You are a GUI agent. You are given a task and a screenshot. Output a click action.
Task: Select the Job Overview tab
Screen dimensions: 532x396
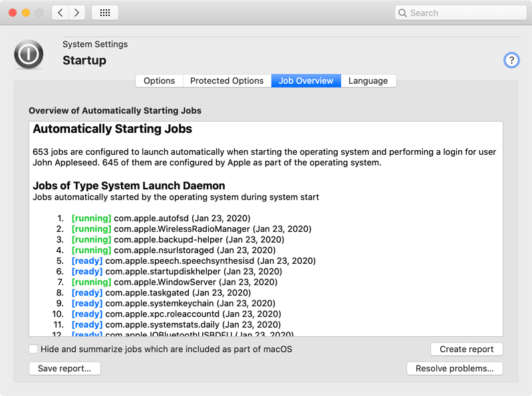306,80
